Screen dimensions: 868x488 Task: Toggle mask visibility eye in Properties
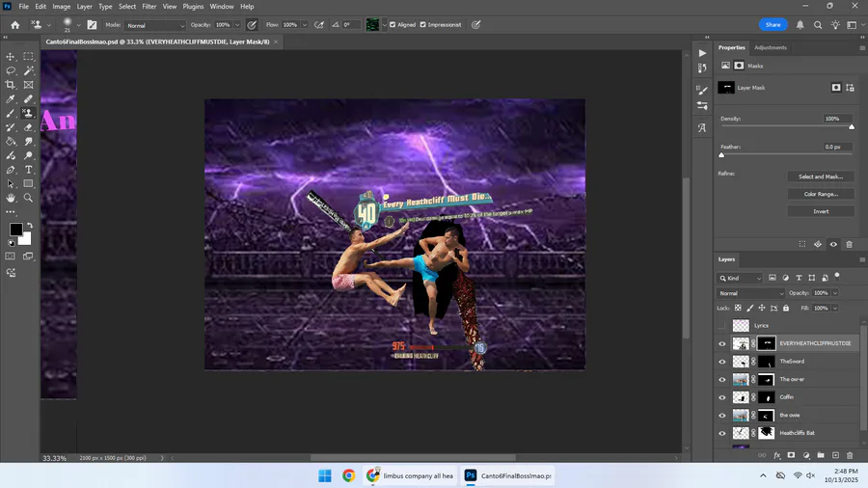click(833, 244)
